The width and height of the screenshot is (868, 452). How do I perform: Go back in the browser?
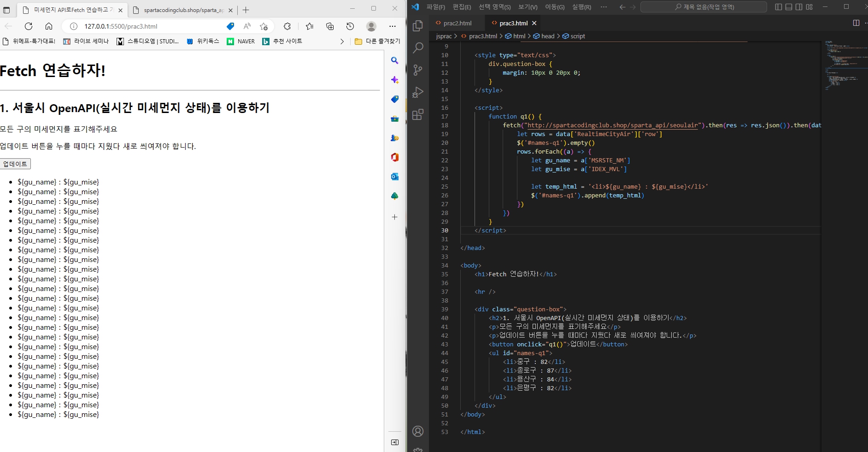pos(8,26)
